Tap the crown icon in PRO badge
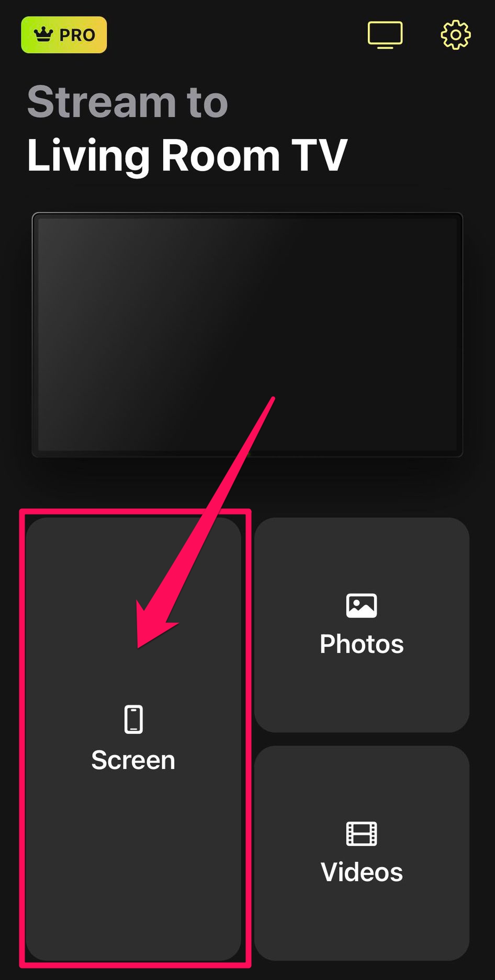 tap(43, 35)
